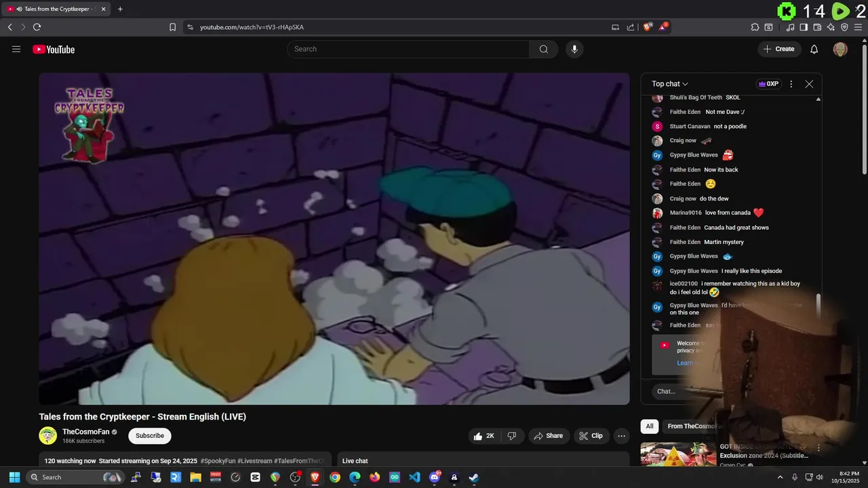Click the video player area
This screenshot has height=488, width=868.
pyautogui.click(x=334, y=239)
